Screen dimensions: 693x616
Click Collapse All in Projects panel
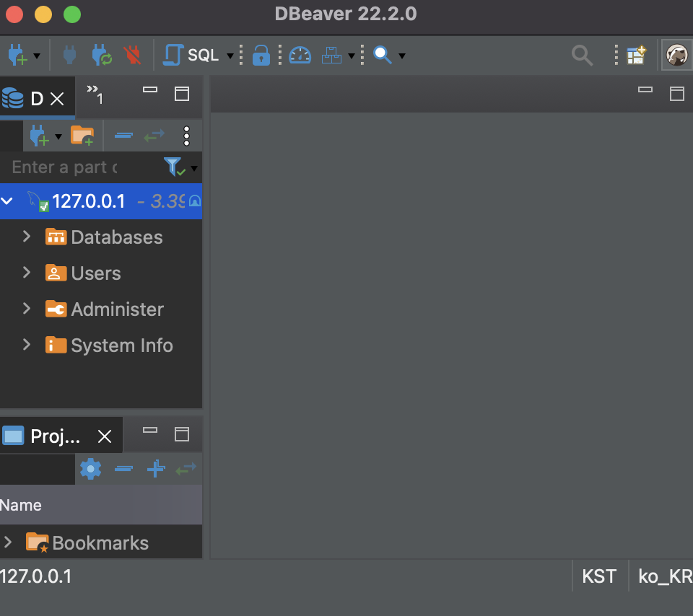pyautogui.click(x=123, y=469)
